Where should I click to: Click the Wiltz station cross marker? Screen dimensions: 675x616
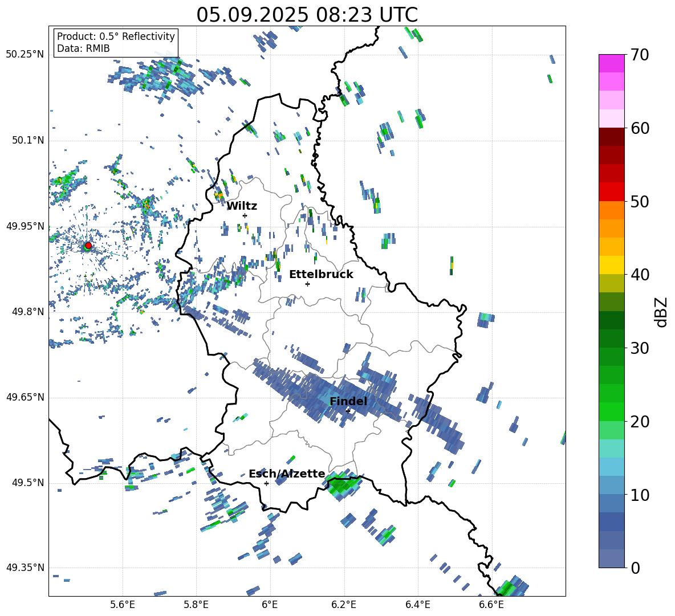[x=245, y=215]
